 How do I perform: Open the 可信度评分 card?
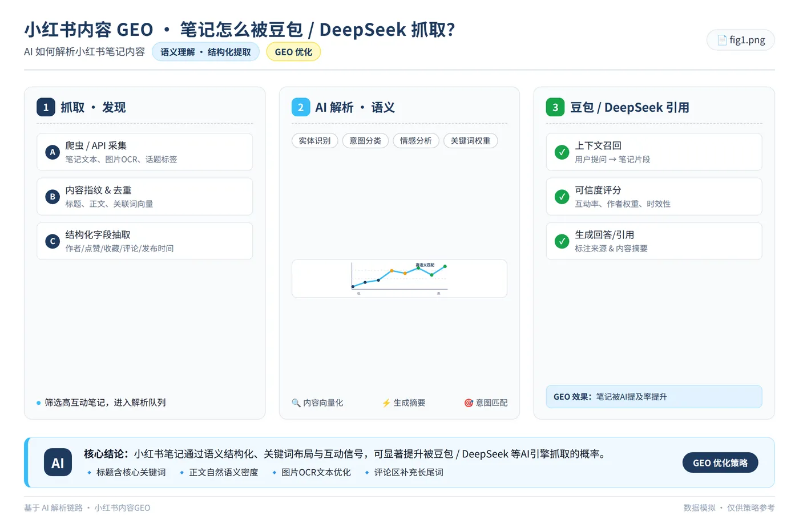pos(654,197)
